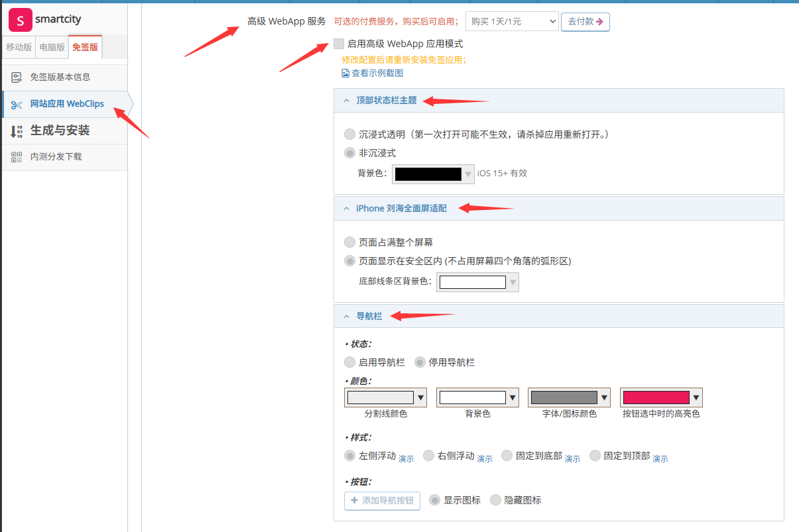Viewport: 799px width, 532px height.
Task: Choose the 左侧浮动 style radio
Action: 349,456
